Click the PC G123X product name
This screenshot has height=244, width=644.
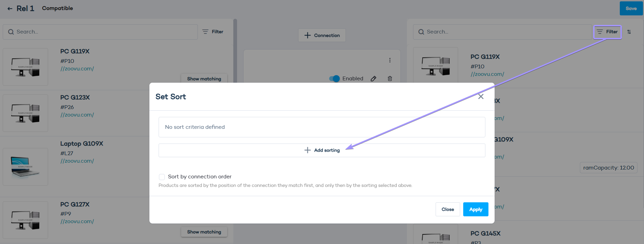(75, 97)
